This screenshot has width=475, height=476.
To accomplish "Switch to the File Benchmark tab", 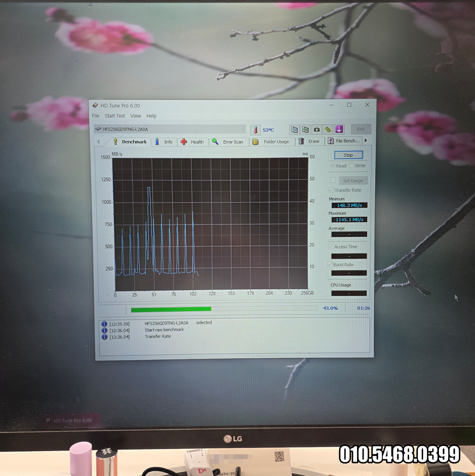I will click(x=344, y=141).
